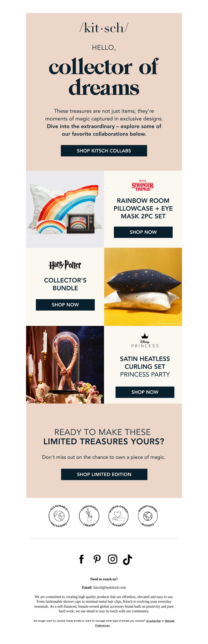This screenshot has width=208, height=644.
Task: Click the Stranger Things logo
Action: [143, 185]
